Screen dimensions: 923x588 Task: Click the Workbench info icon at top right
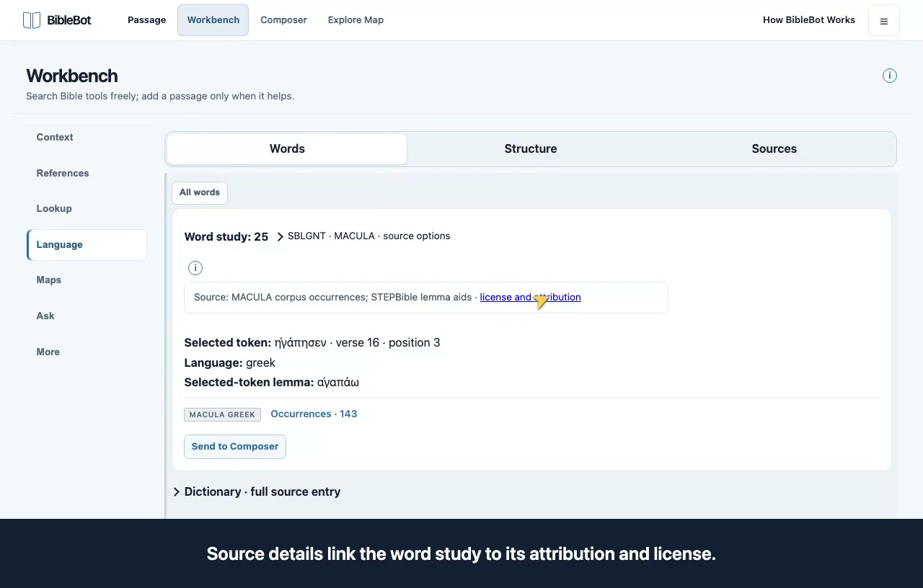(x=890, y=76)
